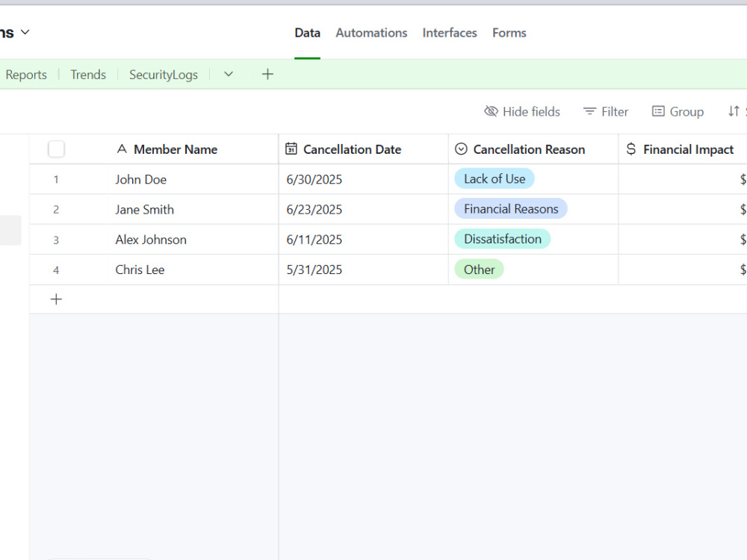Click Financial Impact cell for Chris Lee
Image resolution: width=747 pixels, height=560 pixels.
pos(683,270)
